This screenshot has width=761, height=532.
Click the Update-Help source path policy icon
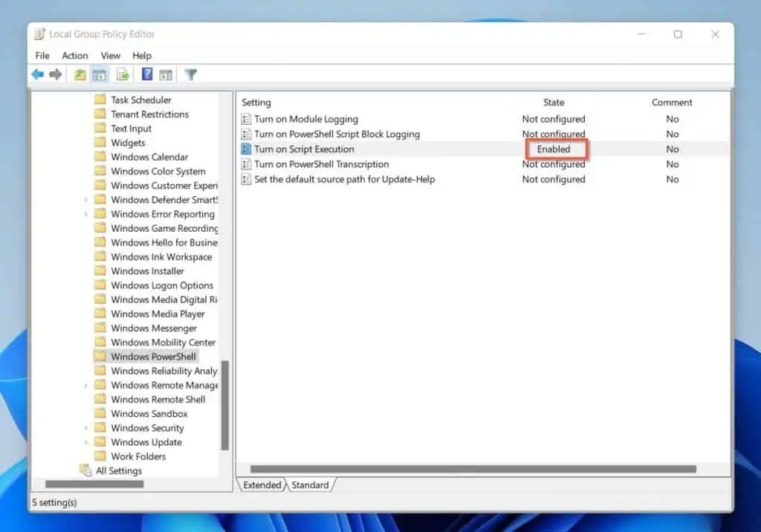coord(247,179)
